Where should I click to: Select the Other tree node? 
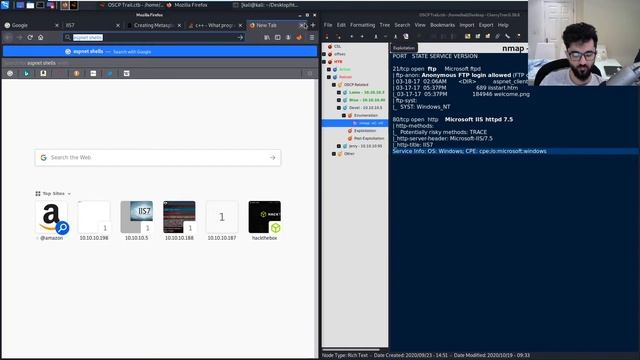pos(349,153)
